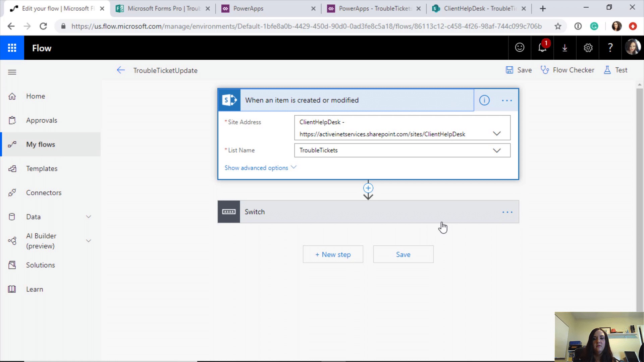Viewport: 644px width, 362px height.
Task: Open Approvals in sidebar
Action: (x=50, y=120)
